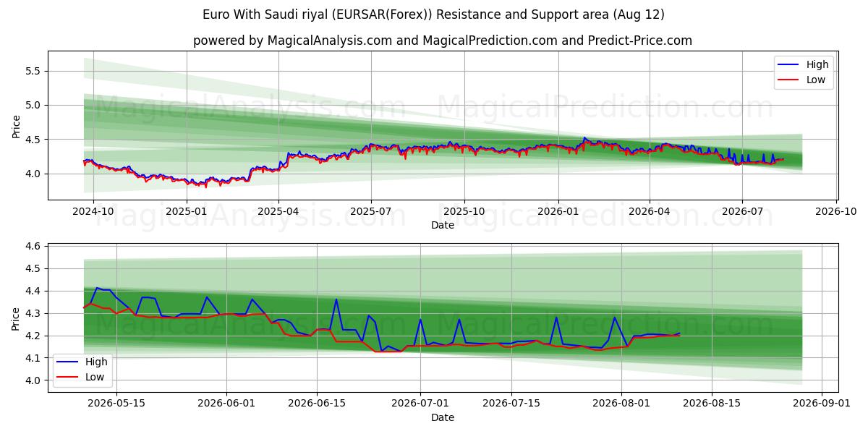Click the 4.3 price tick in bottom chart

click(35, 314)
